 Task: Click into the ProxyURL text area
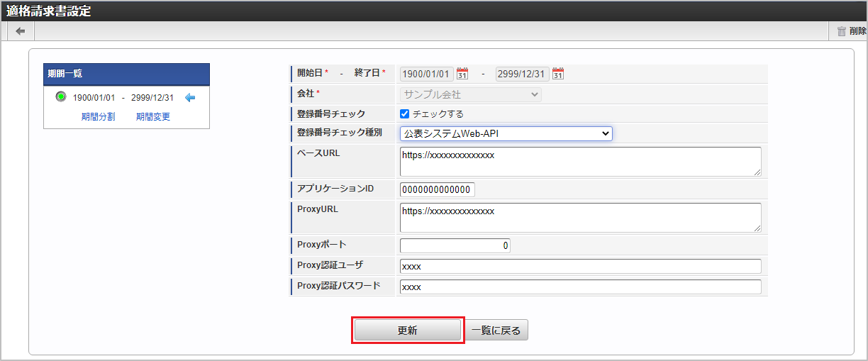(x=581, y=218)
